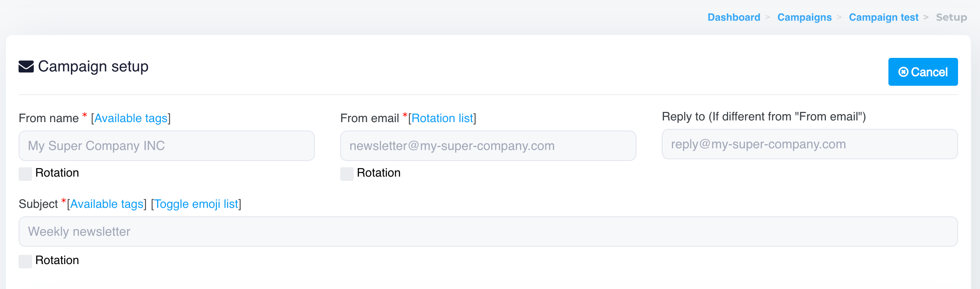This screenshot has height=289, width=980.
Task: Go to Dashboard via breadcrumb
Action: click(734, 17)
